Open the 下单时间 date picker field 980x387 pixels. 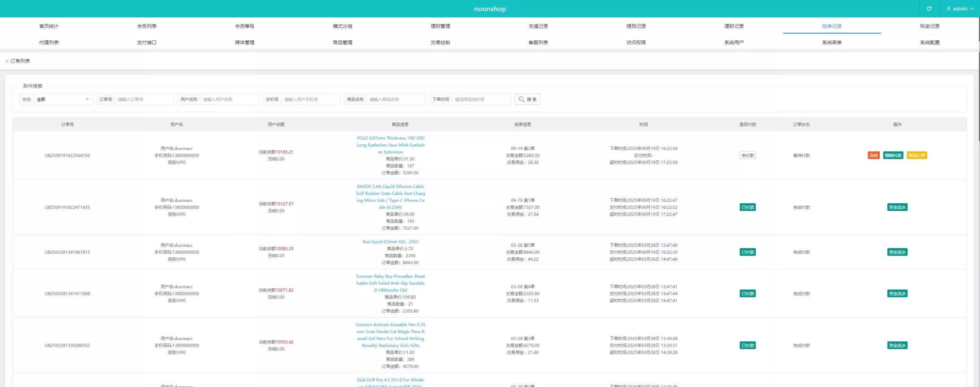point(482,99)
